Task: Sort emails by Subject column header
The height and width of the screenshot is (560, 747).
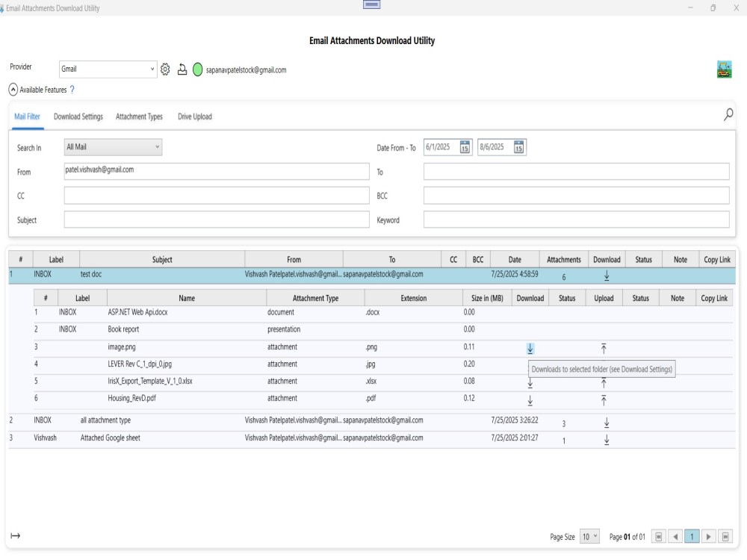Action: click(162, 260)
